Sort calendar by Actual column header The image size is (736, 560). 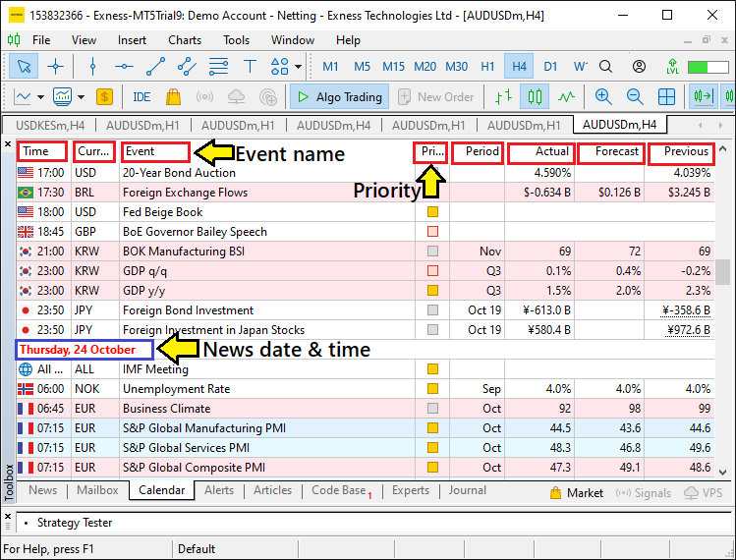[540, 151]
